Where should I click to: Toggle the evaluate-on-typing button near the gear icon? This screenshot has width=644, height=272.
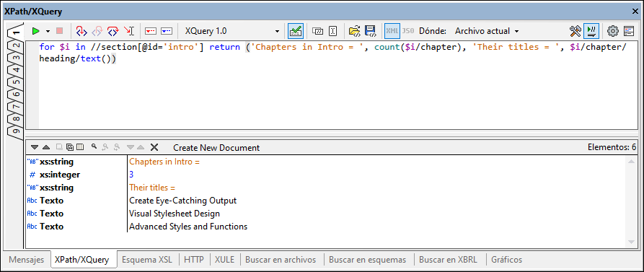[591, 31]
